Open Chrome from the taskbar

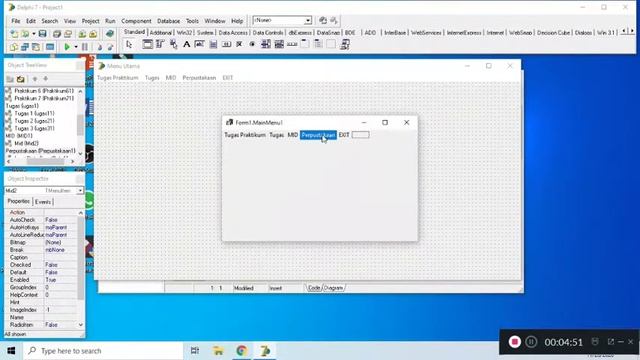(x=242, y=351)
